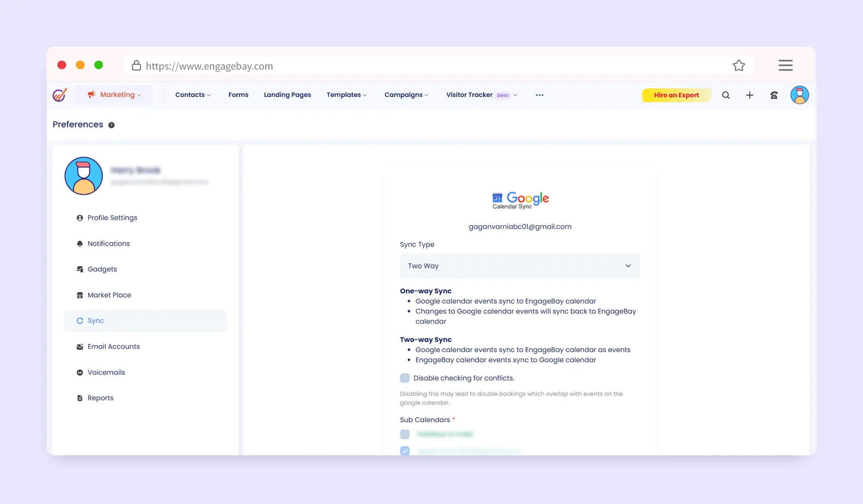Show more navigation items via ellipsis
Image resolution: width=863 pixels, height=504 pixels.
tap(539, 95)
